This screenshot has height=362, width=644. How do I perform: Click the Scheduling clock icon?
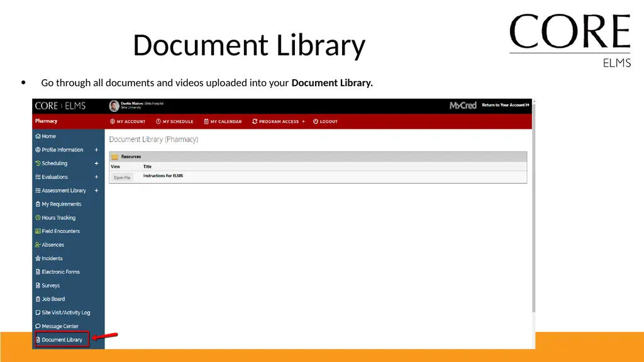(x=38, y=163)
